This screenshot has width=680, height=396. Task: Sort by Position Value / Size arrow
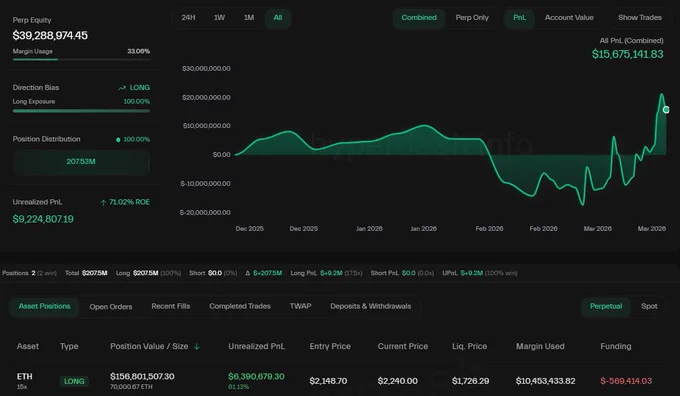click(x=196, y=347)
